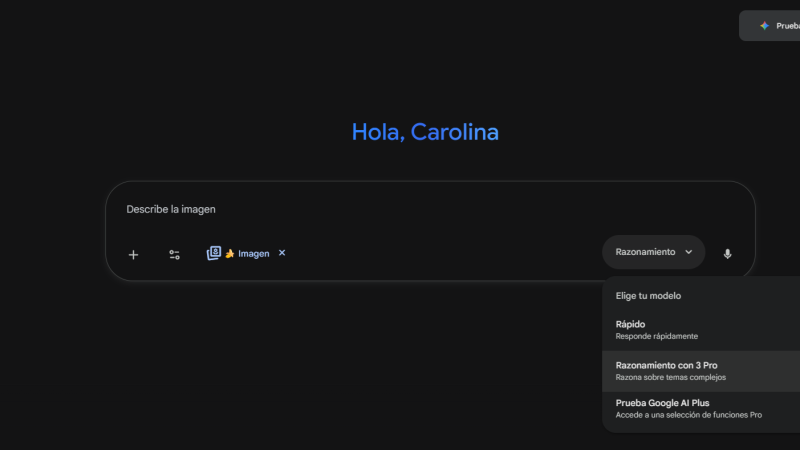This screenshot has width=800, height=450.
Task: Select Prueba Google AI Plus option
Action: pos(662,403)
